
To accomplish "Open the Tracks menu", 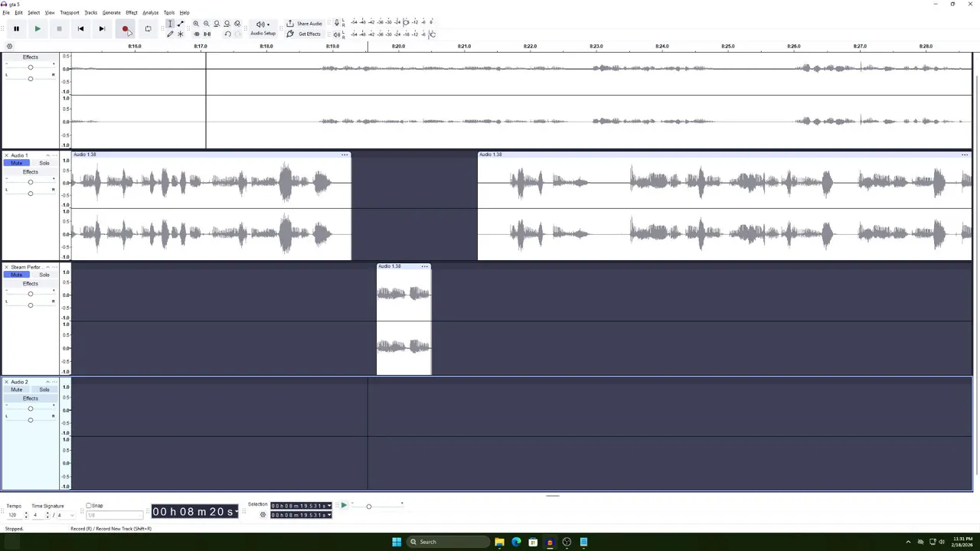I will (x=90, y=13).
